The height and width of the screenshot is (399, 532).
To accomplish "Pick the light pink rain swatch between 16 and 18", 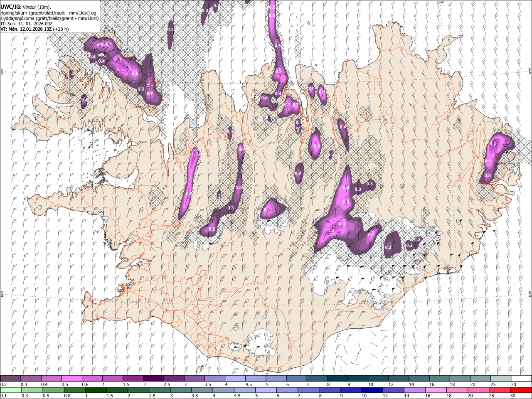I will click(x=435, y=390).
